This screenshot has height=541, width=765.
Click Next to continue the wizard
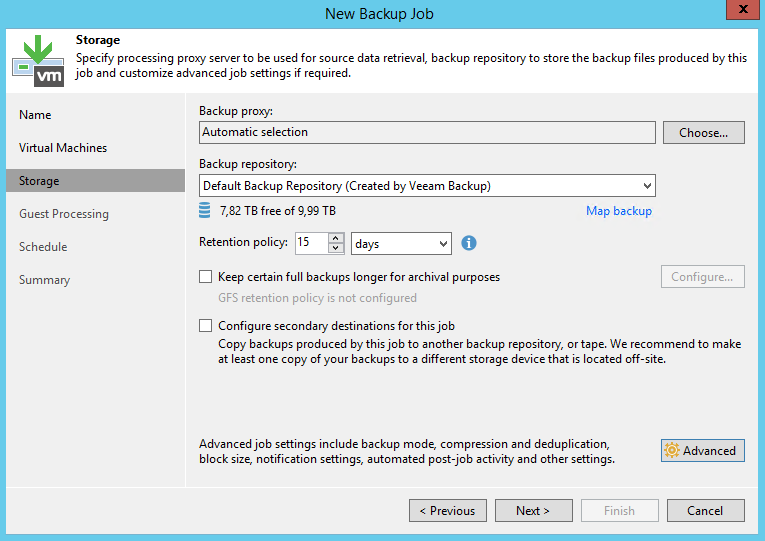(x=533, y=511)
